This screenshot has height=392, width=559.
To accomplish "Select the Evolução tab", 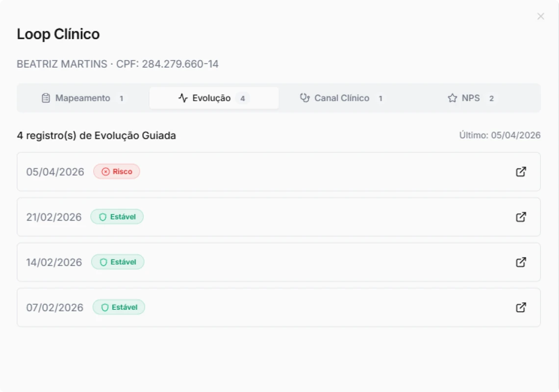I will click(x=214, y=98).
